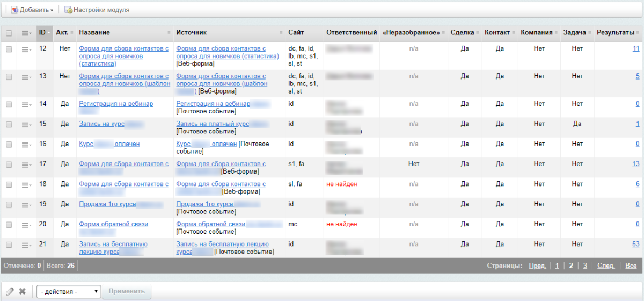
Task: Open row menu icon for ID 18
Action: pyautogui.click(x=26, y=184)
